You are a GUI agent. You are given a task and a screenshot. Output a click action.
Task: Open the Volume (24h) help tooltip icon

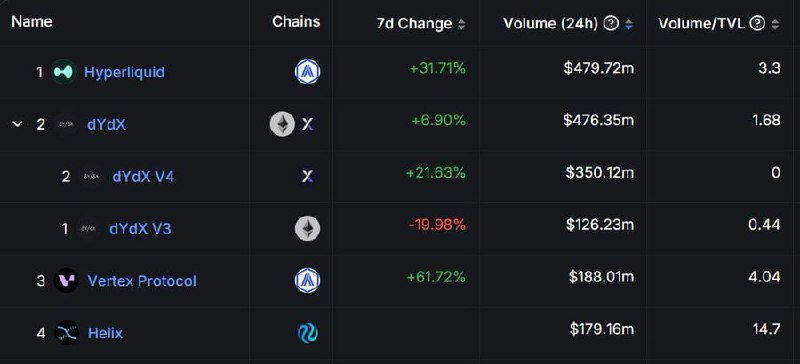click(x=611, y=23)
